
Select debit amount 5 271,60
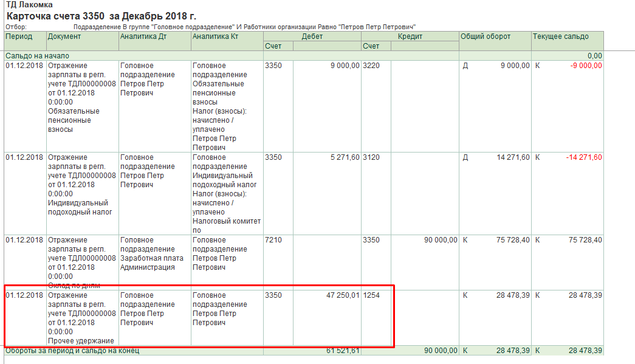[x=345, y=157]
